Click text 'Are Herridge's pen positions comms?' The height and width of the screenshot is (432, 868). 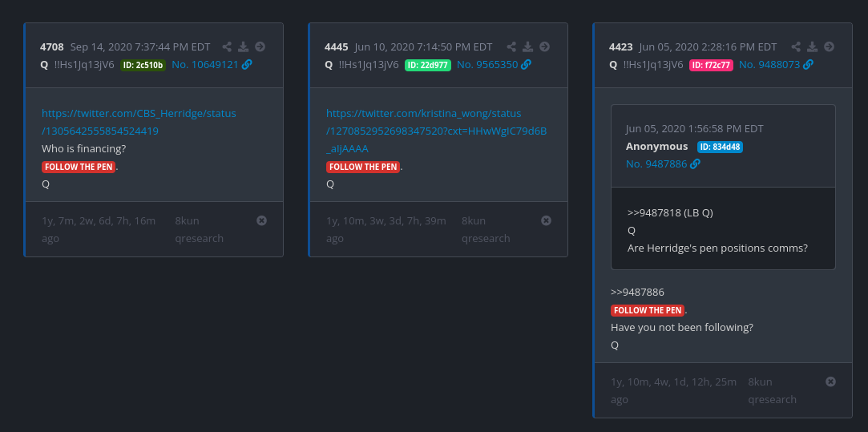[x=717, y=248]
